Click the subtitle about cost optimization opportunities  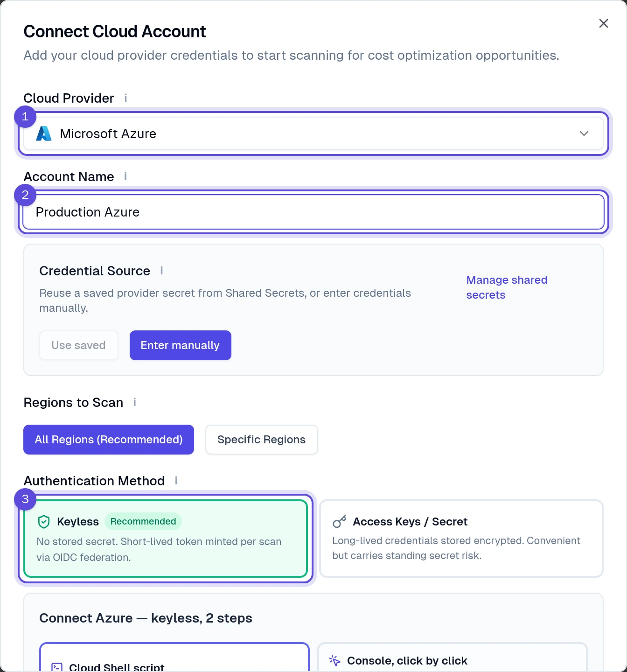point(291,55)
